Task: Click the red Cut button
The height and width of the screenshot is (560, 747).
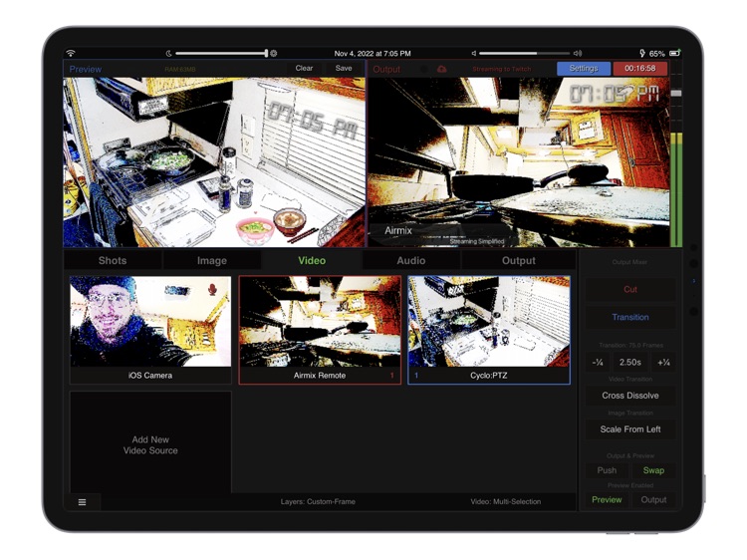Action: pos(630,289)
